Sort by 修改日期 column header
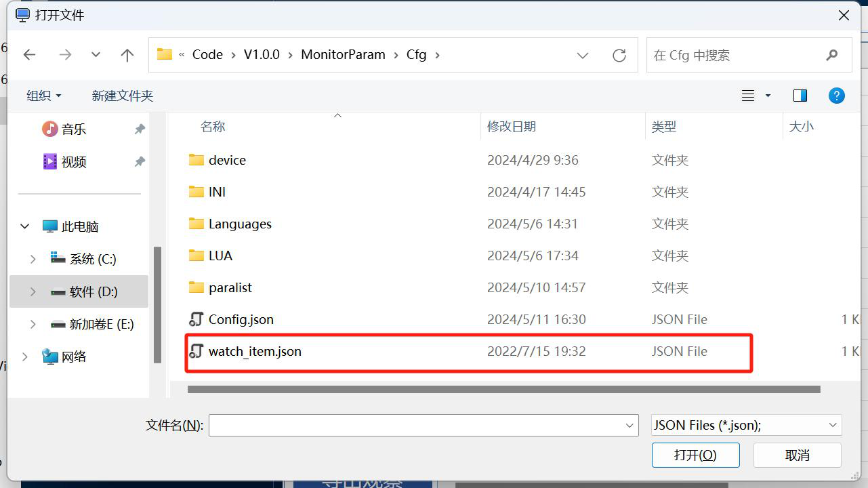This screenshot has height=488, width=868. click(x=512, y=126)
